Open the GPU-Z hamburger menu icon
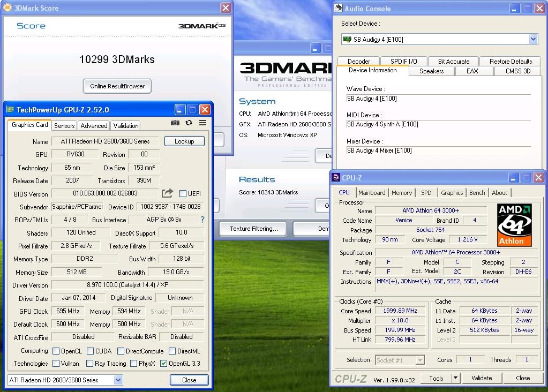This screenshot has width=548, height=392. tap(202, 123)
